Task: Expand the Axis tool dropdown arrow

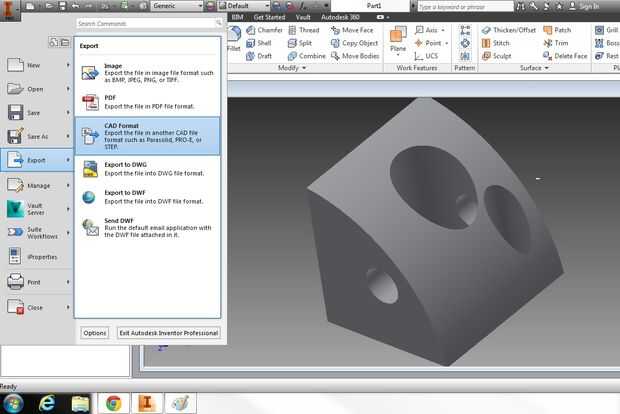Action: point(443,30)
